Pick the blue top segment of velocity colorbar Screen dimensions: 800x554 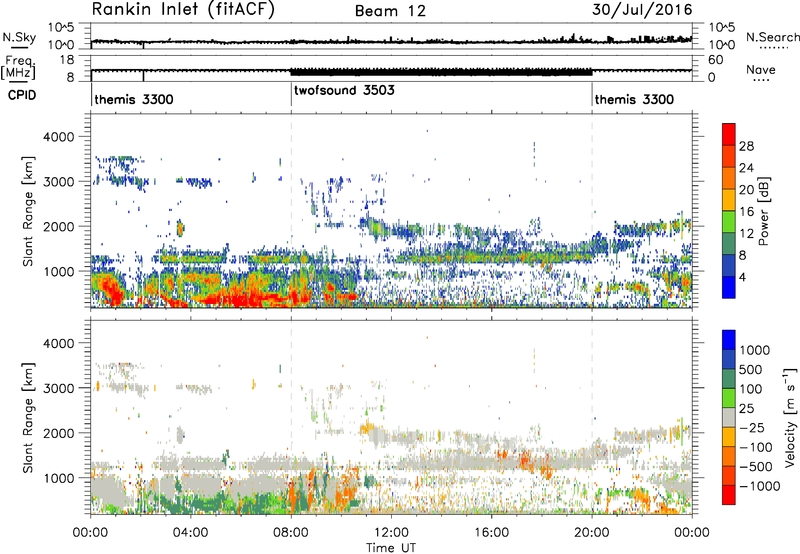729,340
